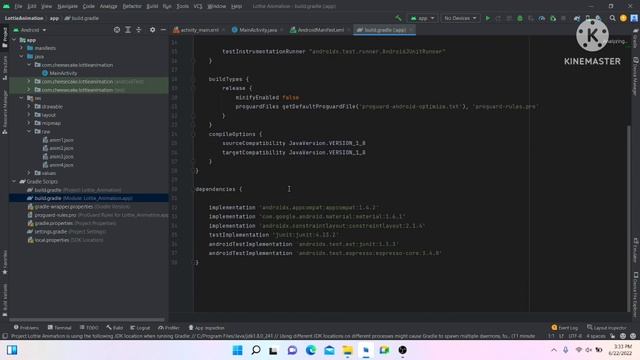Click the green Debug app bug icon
Screen dimensions: 640x360
coord(520,18)
